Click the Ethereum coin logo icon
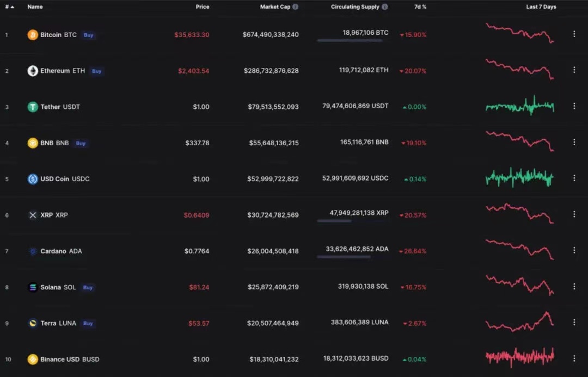 (33, 71)
